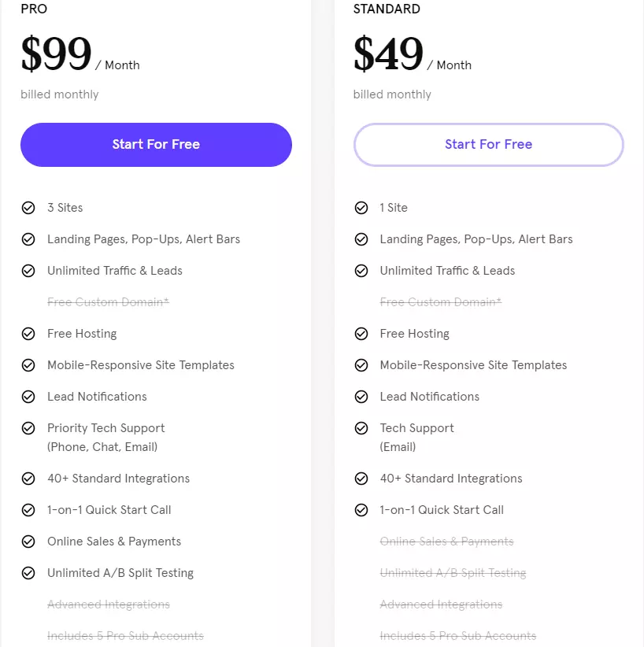This screenshot has height=647, width=644.
Task: Click the struck-through Free Custom Domain text under Pro
Action: pyautogui.click(x=108, y=302)
